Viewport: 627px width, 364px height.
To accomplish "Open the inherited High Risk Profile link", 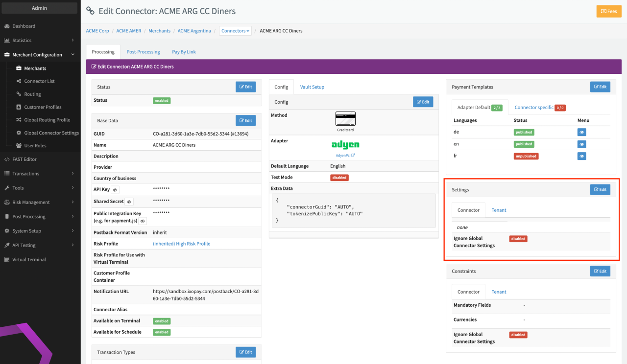I will pos(181,244).
